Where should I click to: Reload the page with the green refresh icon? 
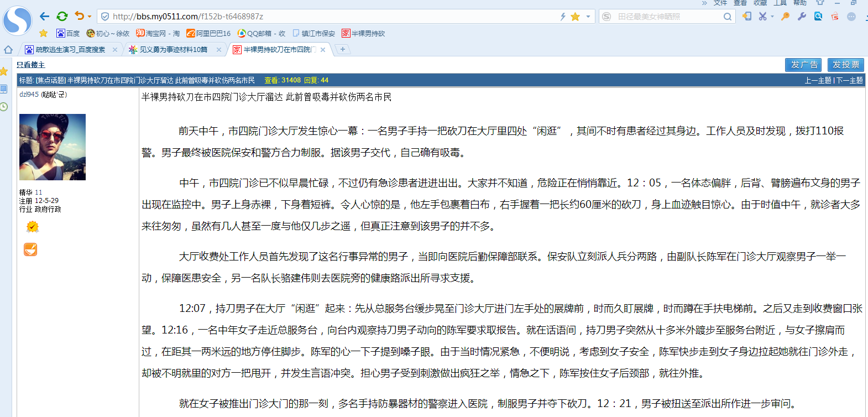coord(62,16)
